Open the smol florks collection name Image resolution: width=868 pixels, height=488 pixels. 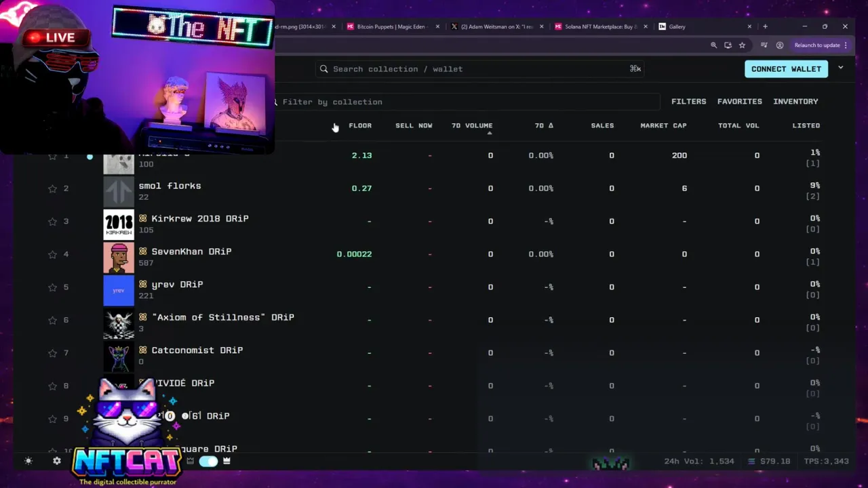(170, 186)
